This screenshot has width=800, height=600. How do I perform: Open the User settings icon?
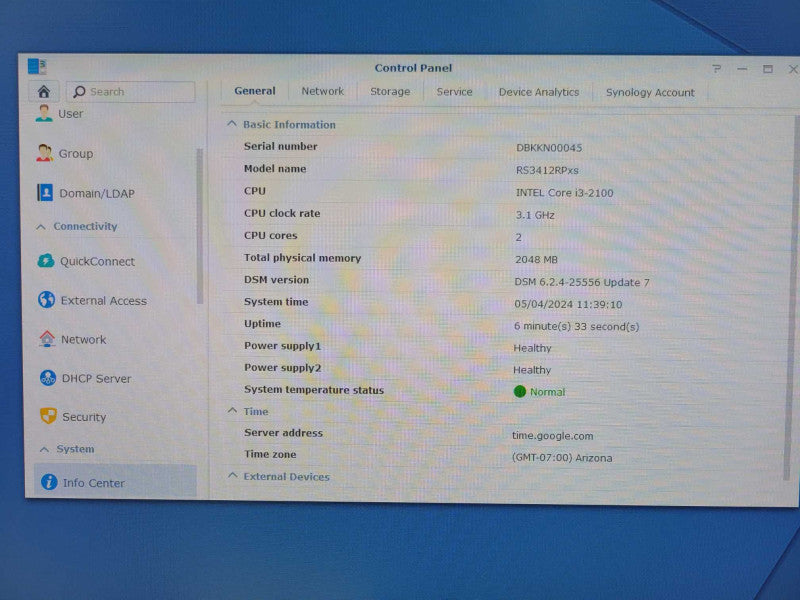44,113
